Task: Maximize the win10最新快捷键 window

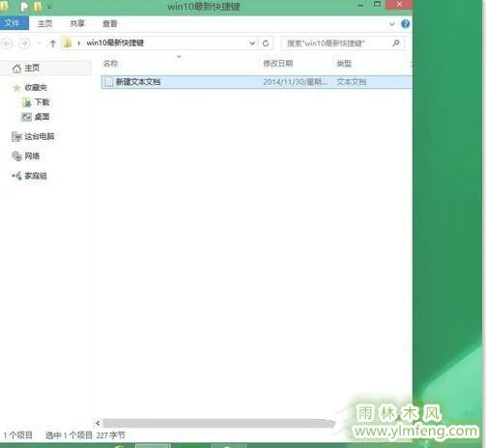Action: click(x=377, y=5)
